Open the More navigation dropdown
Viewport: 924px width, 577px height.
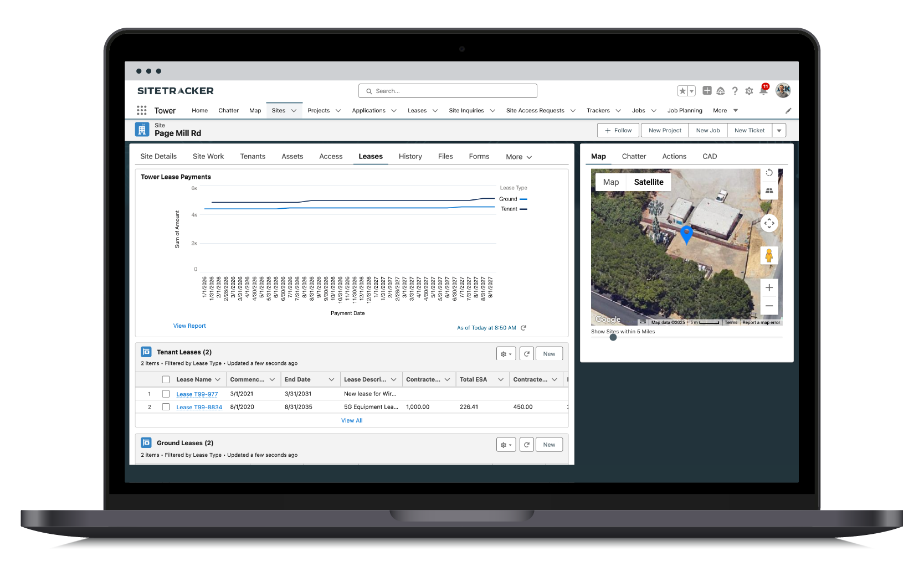[725, 110]
